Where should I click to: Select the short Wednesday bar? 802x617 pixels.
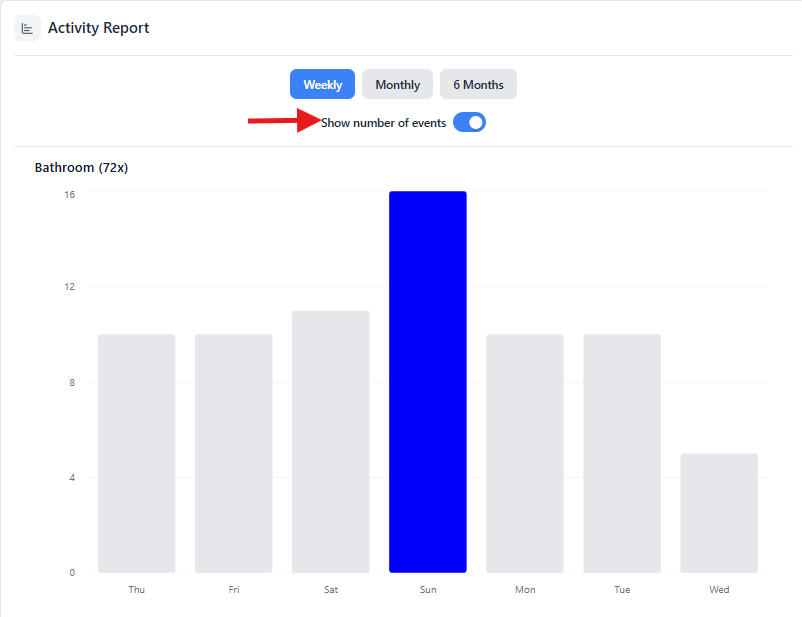click(719, 513)
